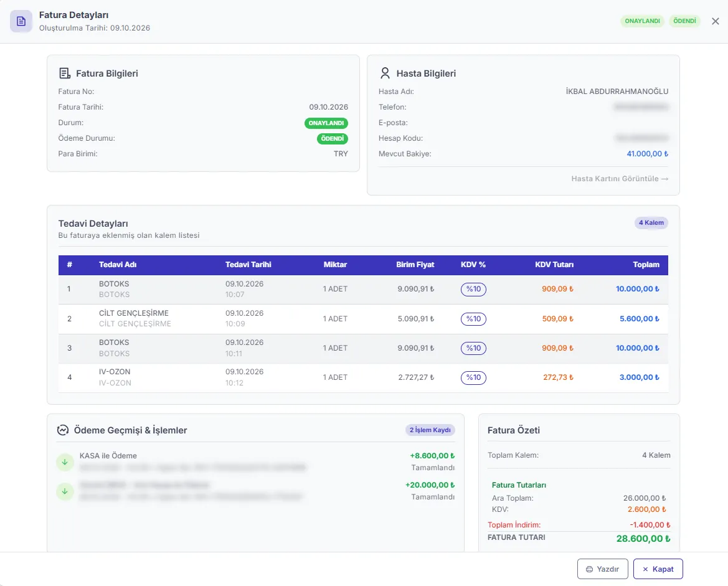Click the 4 Kalem badge
This screenshot has height=586, width=728.
coord(651,223)
